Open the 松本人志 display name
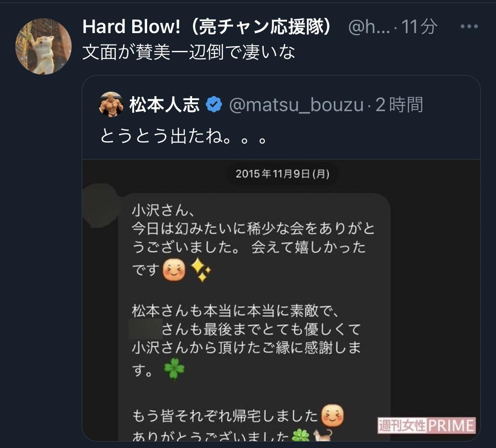Image resolution: width=496 pixels, height=448 pixels. tap(164, 105)
